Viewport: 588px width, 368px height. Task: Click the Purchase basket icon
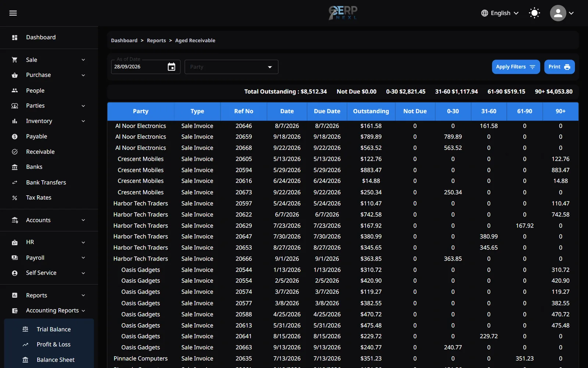15,75
